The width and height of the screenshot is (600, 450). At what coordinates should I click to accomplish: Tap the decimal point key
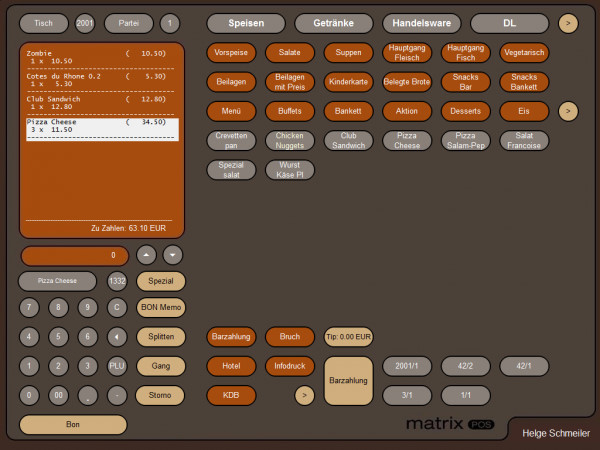tap(88, 395)
